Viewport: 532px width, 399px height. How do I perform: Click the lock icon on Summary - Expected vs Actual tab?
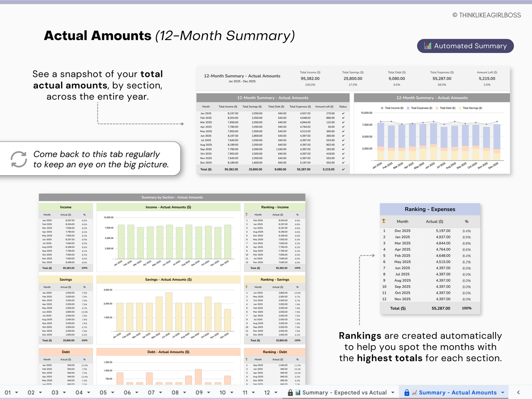290,392
